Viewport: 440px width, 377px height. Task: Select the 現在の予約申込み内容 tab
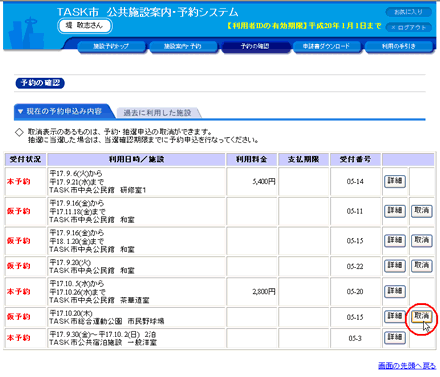click(63, 111)
